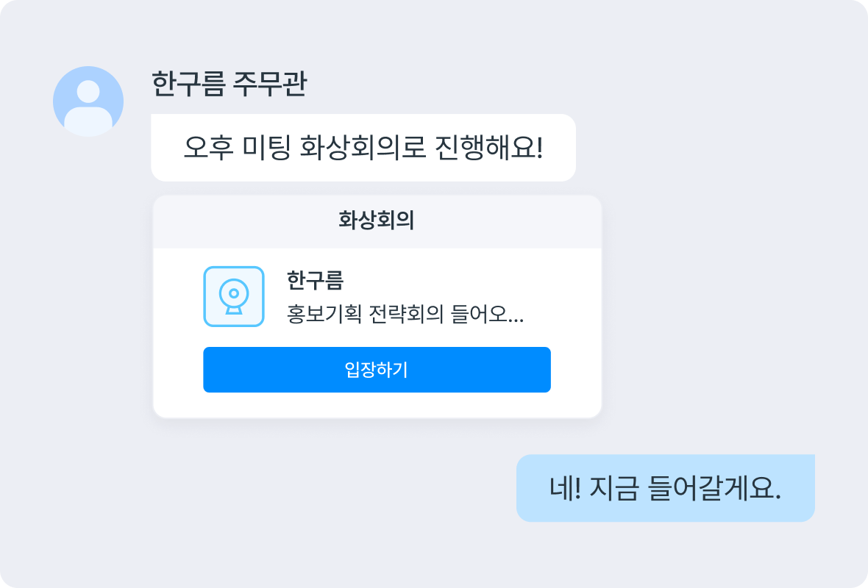Click the webcam lens circle inside the icon
Image resolution: width=868 pixels, height=588 pixels.
click(x=234, y=293)
